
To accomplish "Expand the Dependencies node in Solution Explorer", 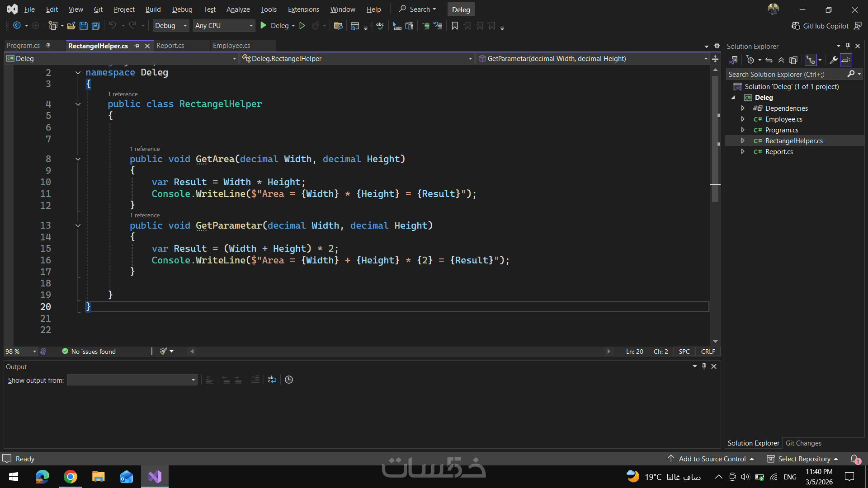I will point(743,108).
